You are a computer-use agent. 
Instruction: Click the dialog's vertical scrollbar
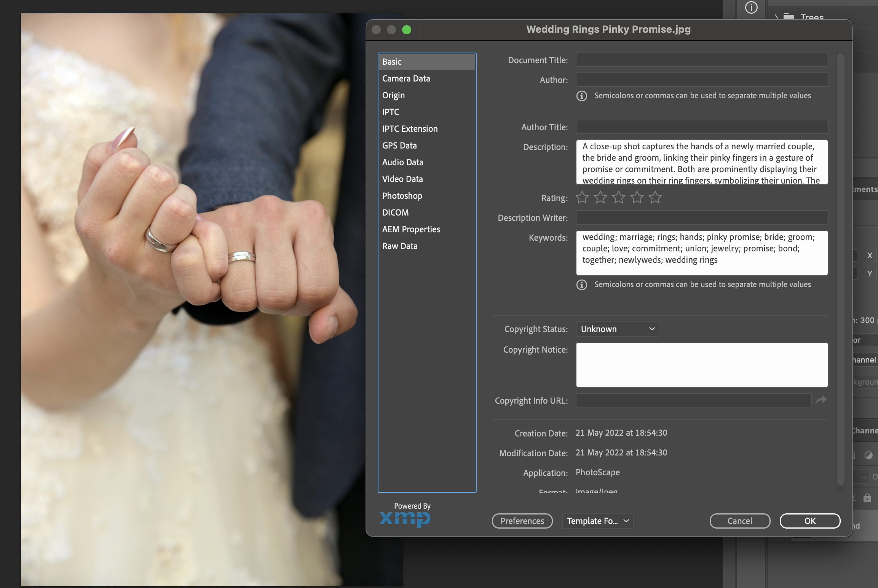coord(840,267)
